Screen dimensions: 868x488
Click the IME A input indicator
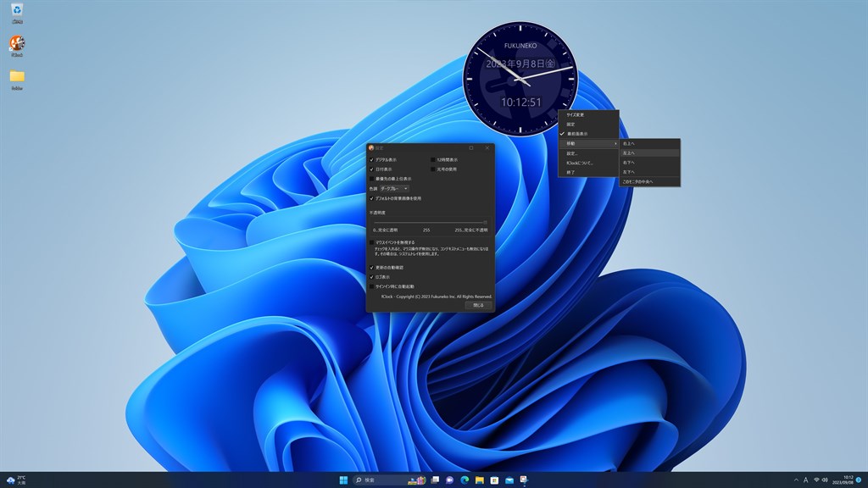(x=806, y=480)
